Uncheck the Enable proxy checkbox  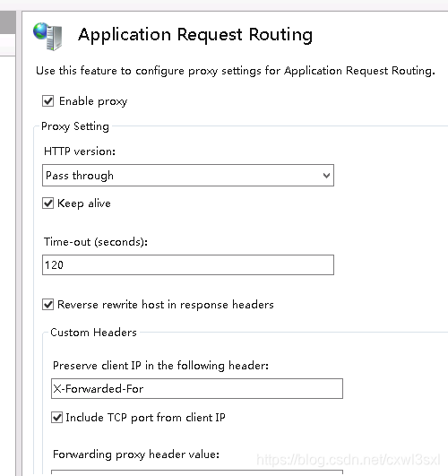(48, 101)
